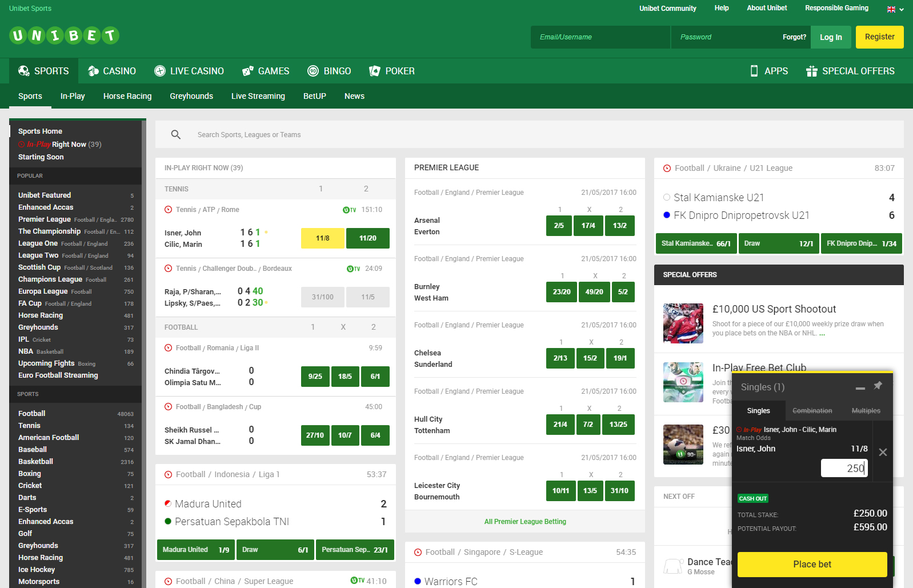Screen dimensions: 913x588
Task: Open the Live Streaming tab
Action: 258,96
